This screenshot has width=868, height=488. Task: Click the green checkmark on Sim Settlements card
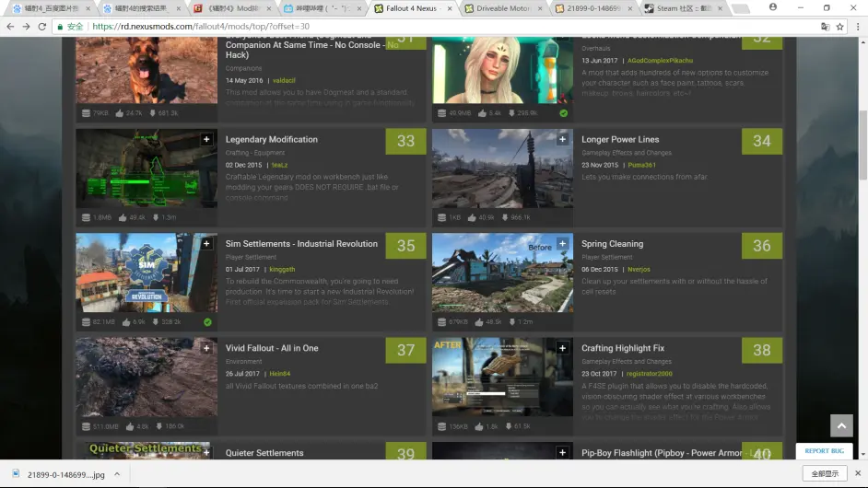click(x=207, y=322)
